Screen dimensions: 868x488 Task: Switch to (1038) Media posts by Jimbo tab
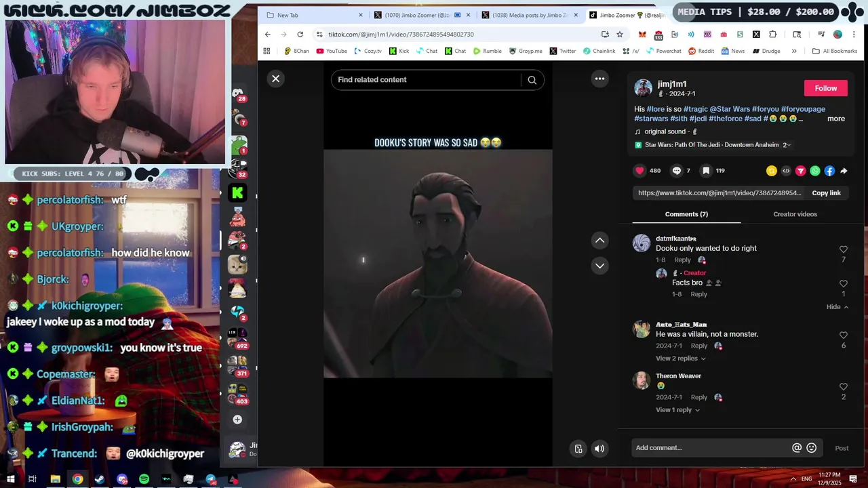(528, 15)
